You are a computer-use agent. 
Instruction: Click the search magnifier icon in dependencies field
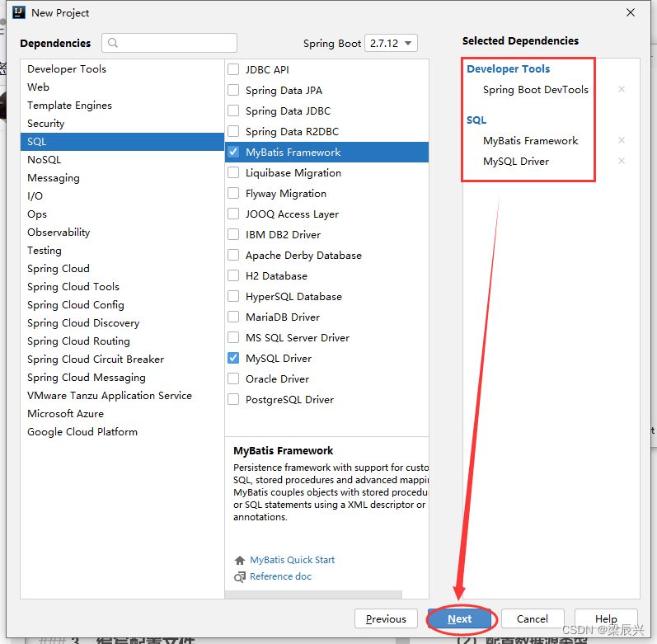113,43
